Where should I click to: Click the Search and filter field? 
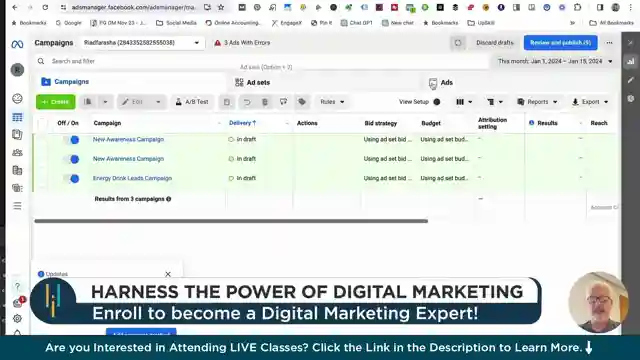tap(261, 61)
